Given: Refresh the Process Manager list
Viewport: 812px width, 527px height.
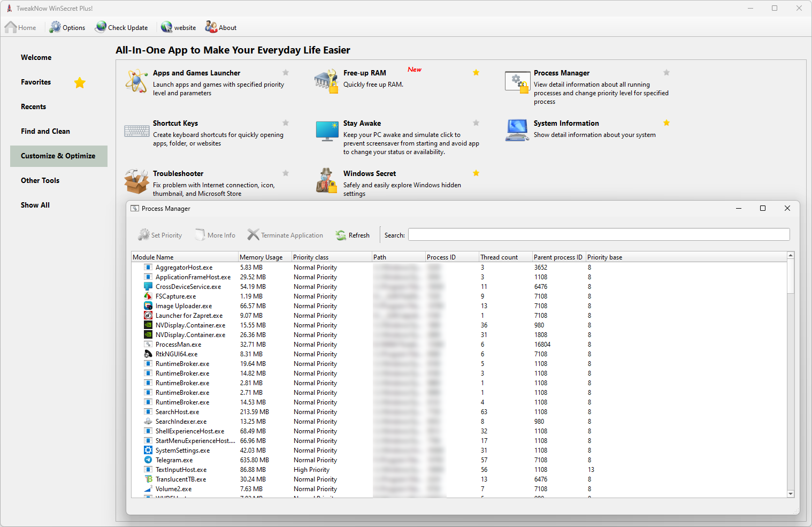Looking at the screenshot, I should coord(353,235).
